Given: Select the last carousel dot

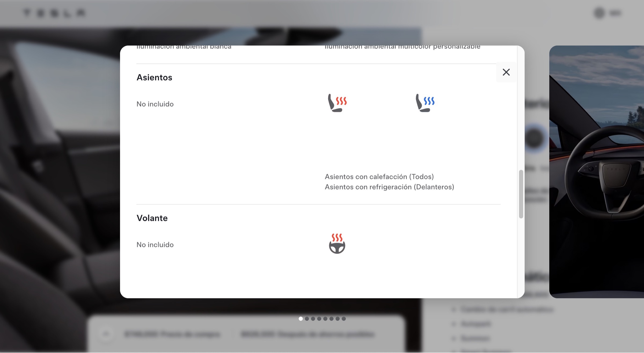Looking at the screenshot, I should coord(344,319).
